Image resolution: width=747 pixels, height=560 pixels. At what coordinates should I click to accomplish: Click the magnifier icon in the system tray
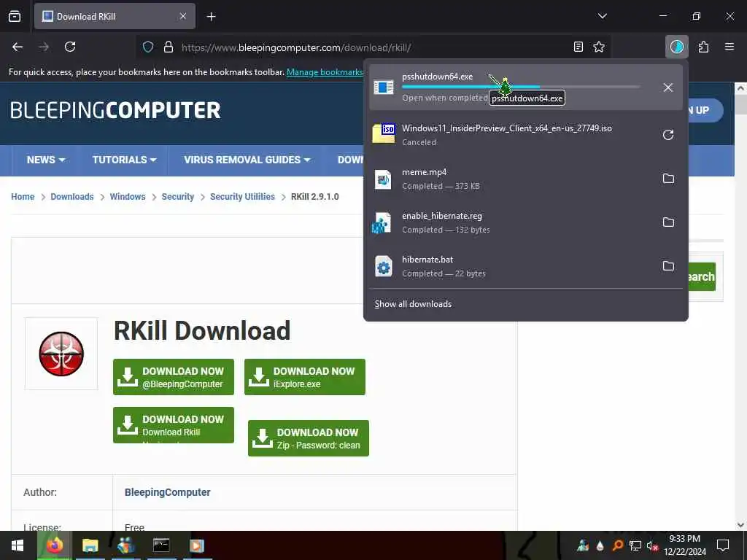pos(617,545)
